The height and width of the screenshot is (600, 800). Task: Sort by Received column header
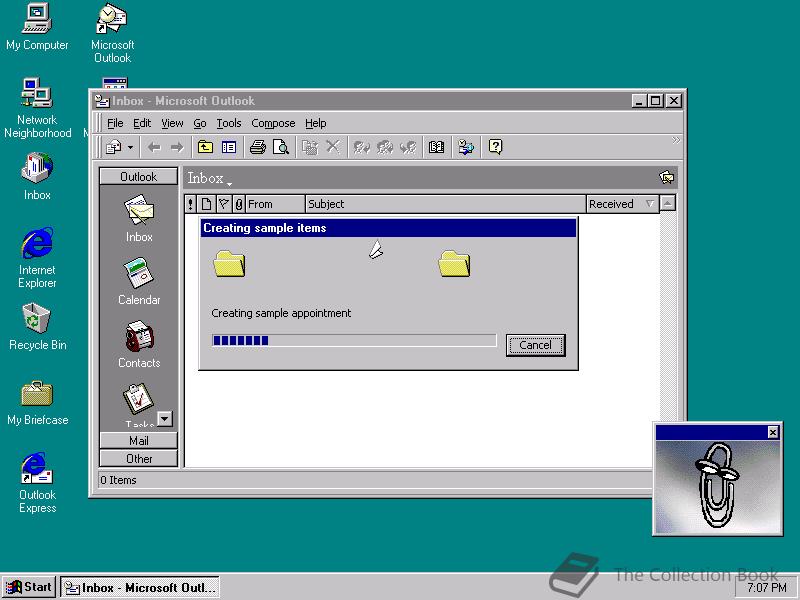[622, 204]
